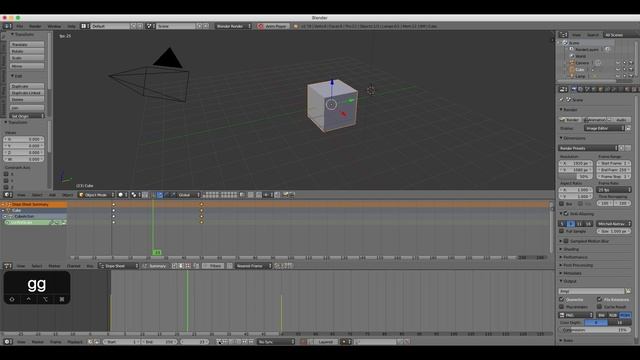This screenshot has width=640, height=360.
Task: Click the Duplicate Linked button
Action: pyautogui.click(x=27, y=93)
